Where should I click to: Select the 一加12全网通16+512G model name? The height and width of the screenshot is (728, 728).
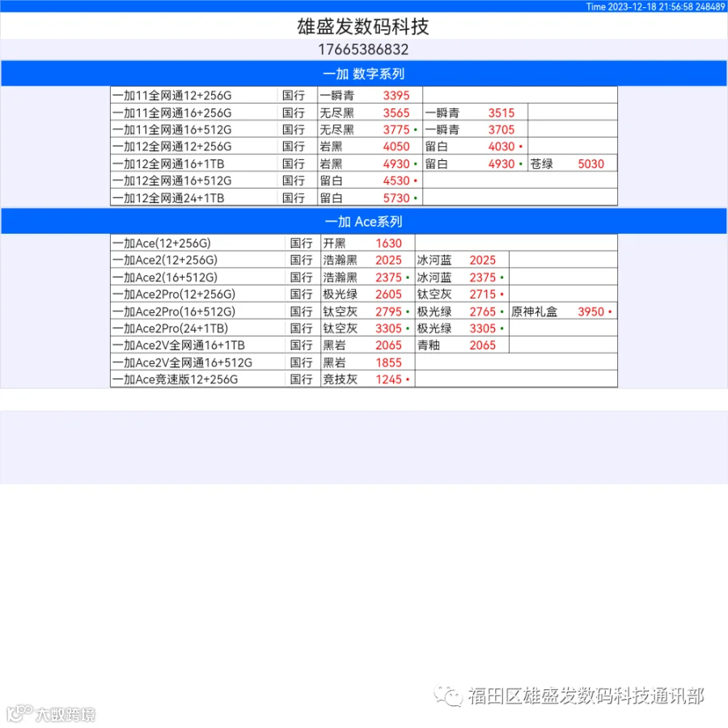[171, 180]
